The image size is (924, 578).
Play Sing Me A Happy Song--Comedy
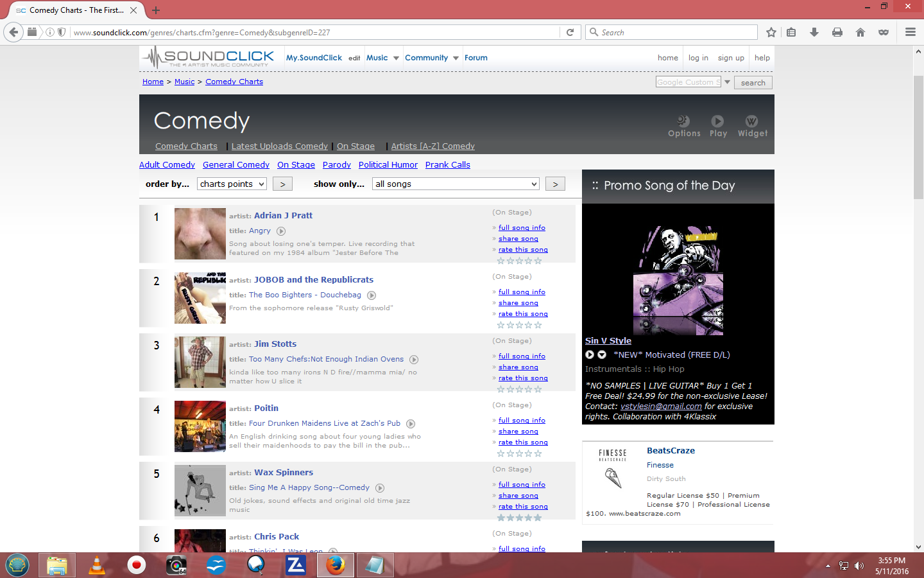click(380, 488)
